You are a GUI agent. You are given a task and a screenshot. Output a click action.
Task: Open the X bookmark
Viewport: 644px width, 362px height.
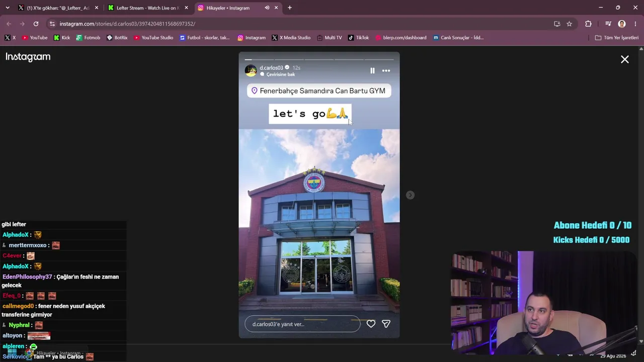tap(10, 38)
